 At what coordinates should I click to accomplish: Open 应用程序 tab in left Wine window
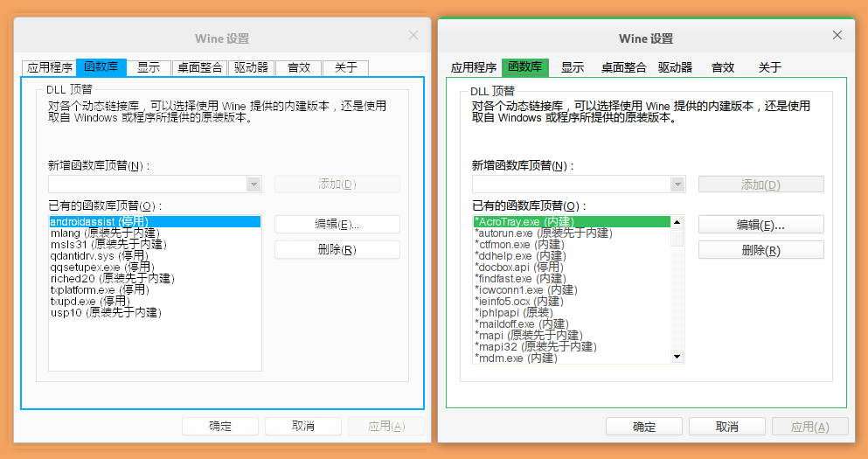(x=50, y=68)
